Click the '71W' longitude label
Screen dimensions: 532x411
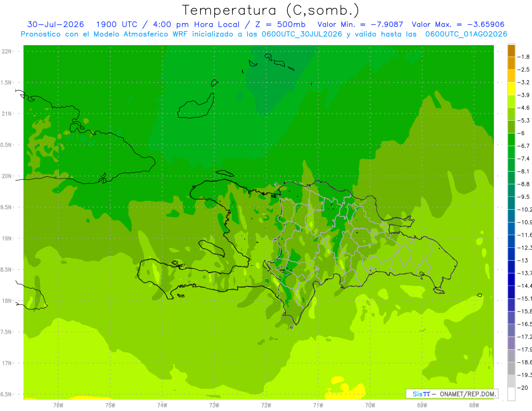318,405
